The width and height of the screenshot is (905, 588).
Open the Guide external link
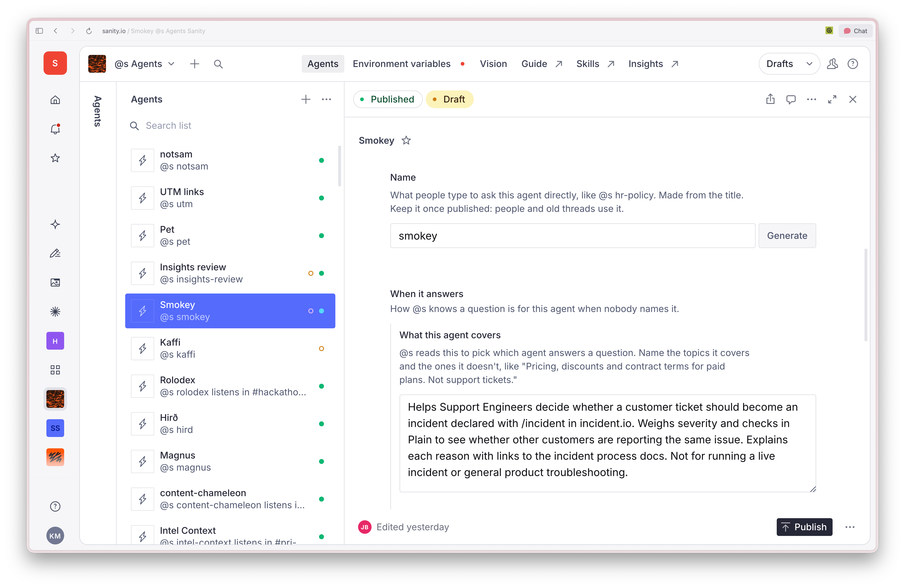pos(541,64)
